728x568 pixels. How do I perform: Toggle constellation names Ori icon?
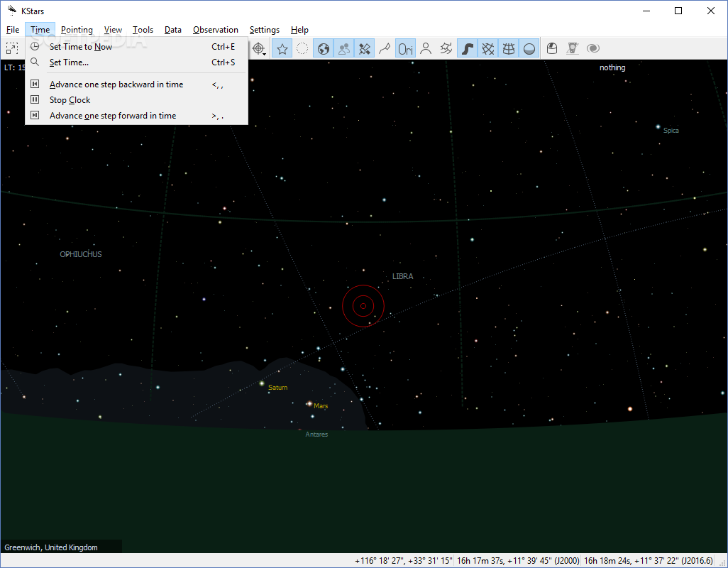[405, 48]
